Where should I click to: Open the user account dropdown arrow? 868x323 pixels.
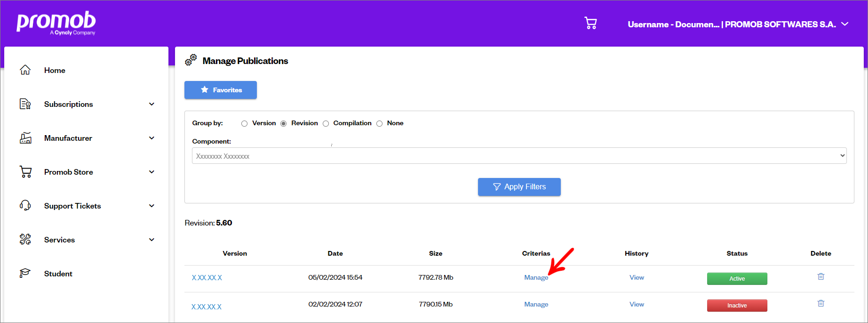tap(845, 24)
